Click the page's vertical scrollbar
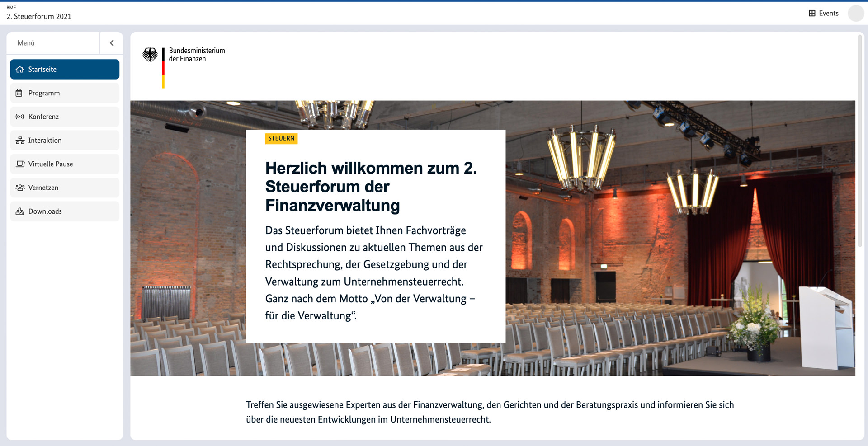 (x=859, y=140)
